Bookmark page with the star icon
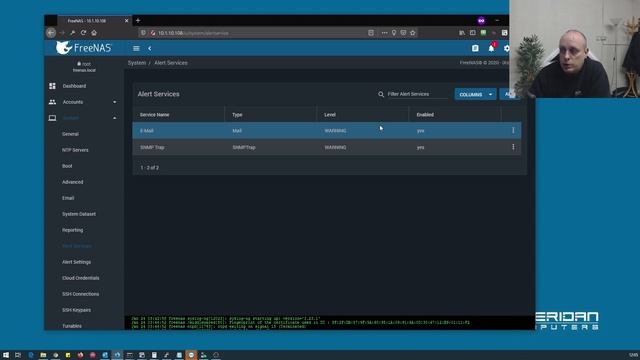The image size is (640, 360). [413, 33]
